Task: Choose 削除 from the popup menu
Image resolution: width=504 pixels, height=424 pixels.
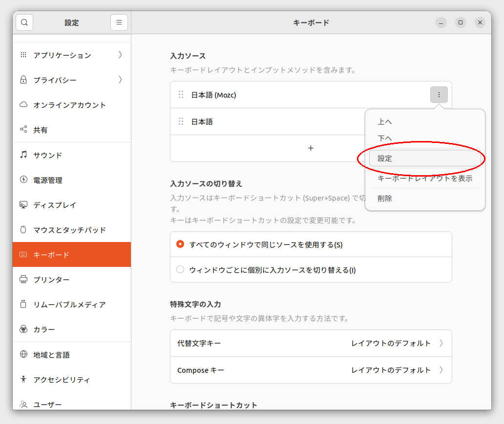Action: click(385, 198)
